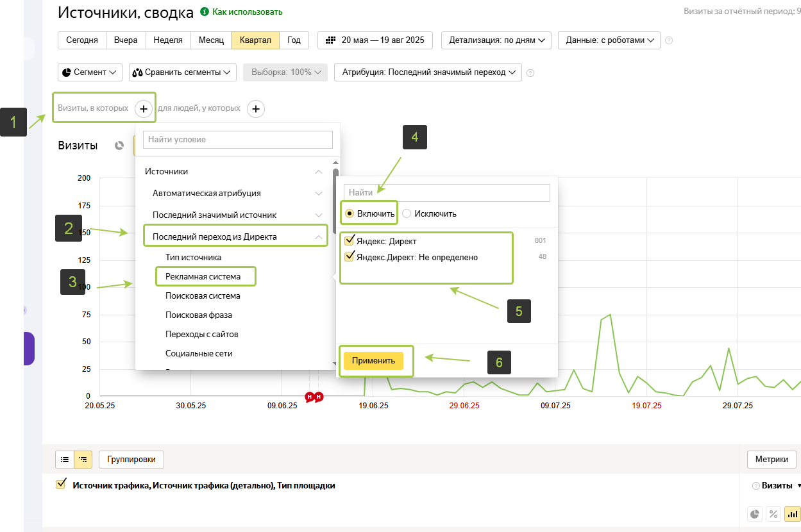The image size is (801, 532).
Task: Click the plus icon after 'Визиты, в которых'
Action: pyautogui.click(x=144, y=108)
